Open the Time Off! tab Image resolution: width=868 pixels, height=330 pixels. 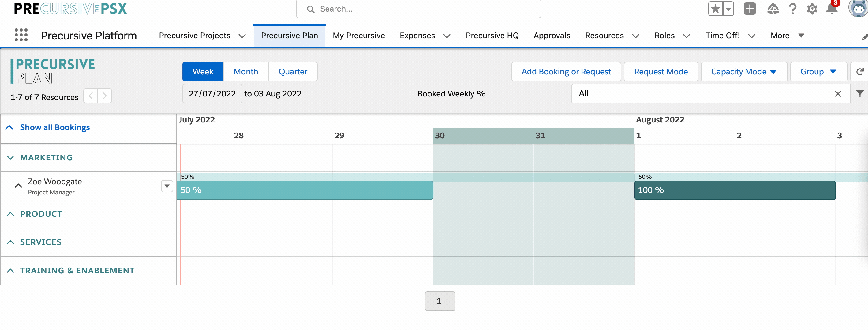[722, 36]
